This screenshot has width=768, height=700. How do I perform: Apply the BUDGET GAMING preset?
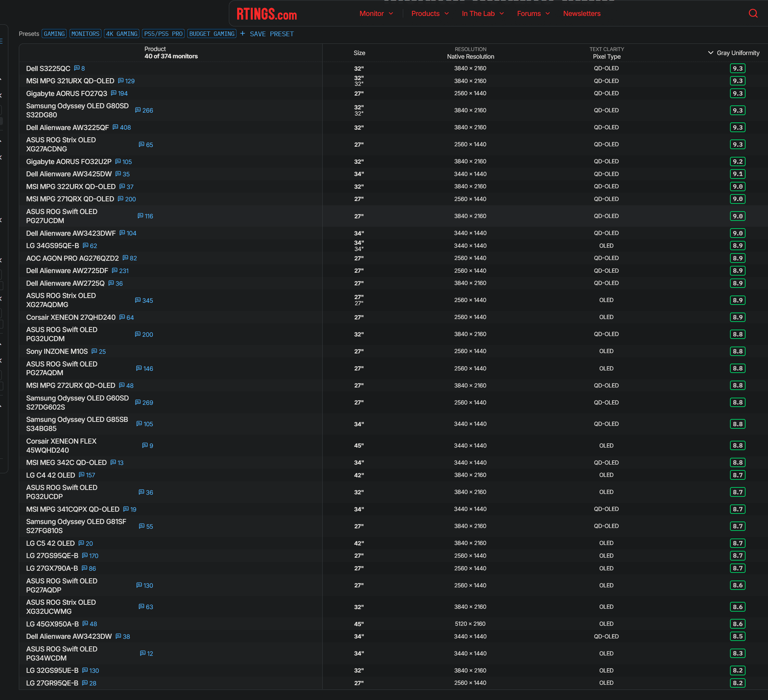tap(211, 34)
